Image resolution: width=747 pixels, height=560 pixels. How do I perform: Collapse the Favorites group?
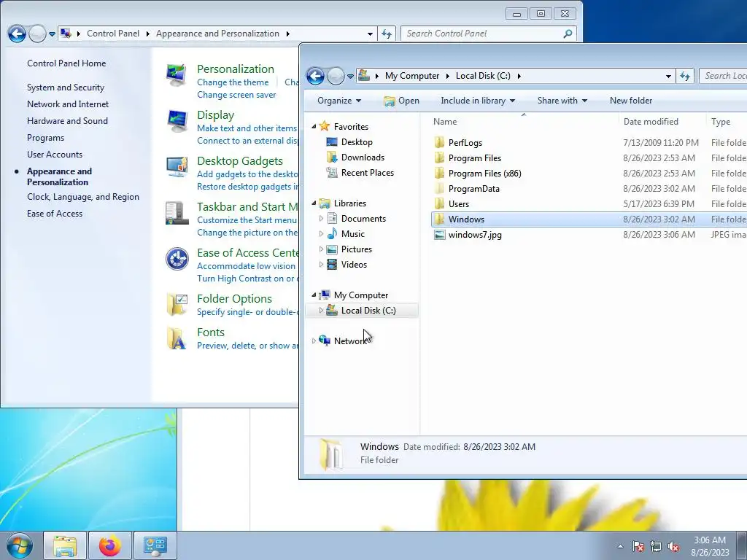point(314,126)
